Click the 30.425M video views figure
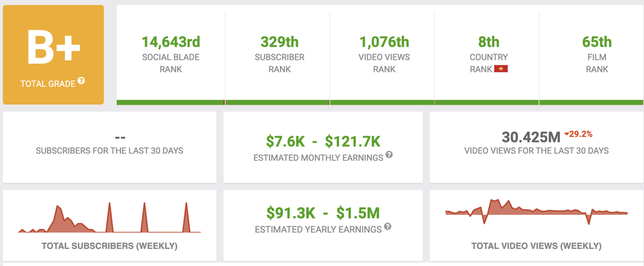Image resolution: width=644 pixels, height=266 pixels. tap(531, 137)
